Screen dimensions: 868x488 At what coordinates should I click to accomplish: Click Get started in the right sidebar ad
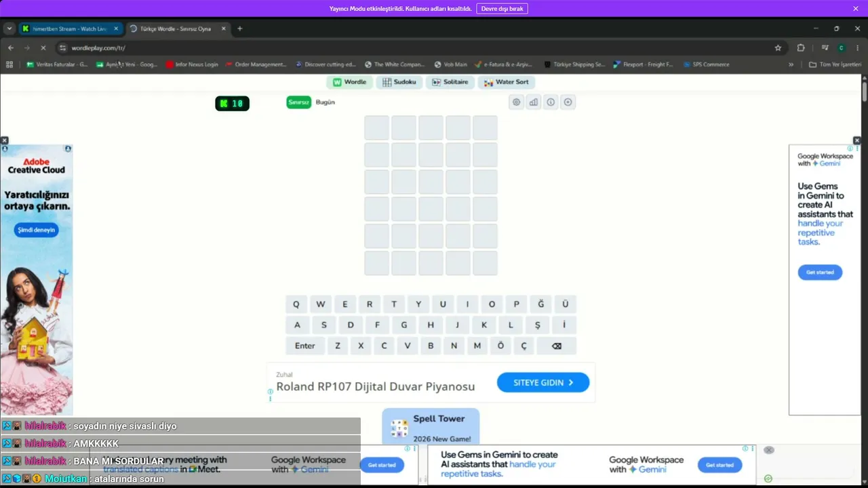(820, 272)
